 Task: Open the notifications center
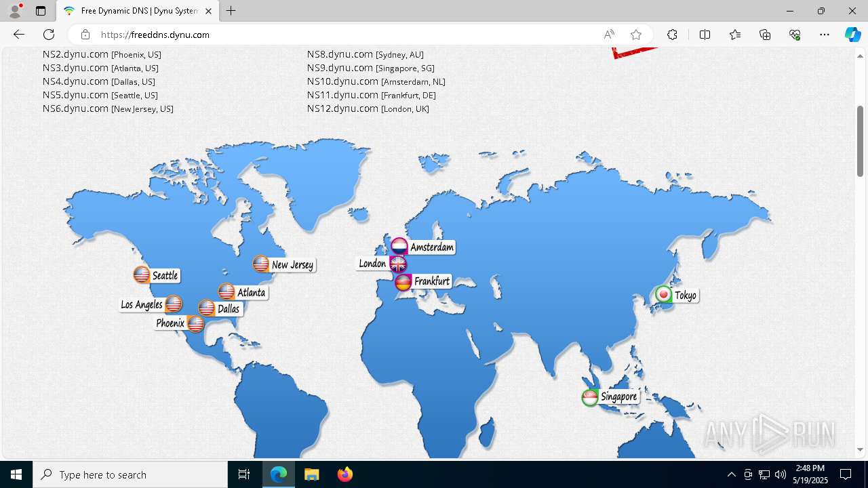point(846,474)
